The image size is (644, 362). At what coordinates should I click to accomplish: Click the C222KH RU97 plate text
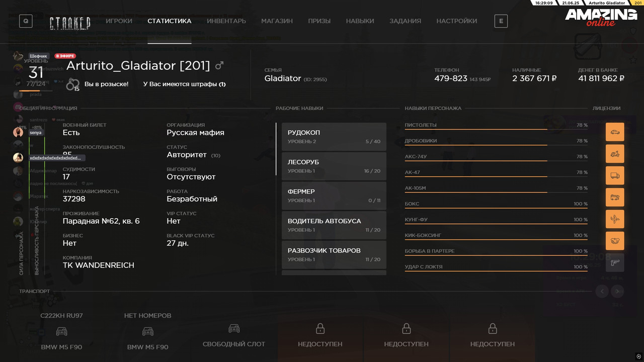[x=61, y=316]
